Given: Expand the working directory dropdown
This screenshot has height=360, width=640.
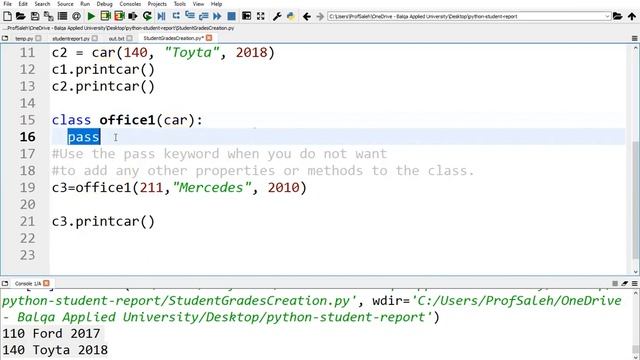Looking at the screenshot, I should 607,16.
